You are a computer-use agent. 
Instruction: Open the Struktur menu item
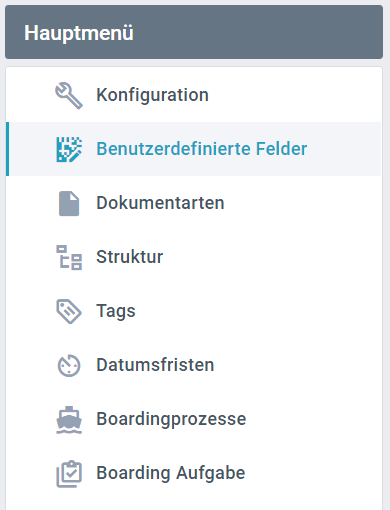coord(194,257)
